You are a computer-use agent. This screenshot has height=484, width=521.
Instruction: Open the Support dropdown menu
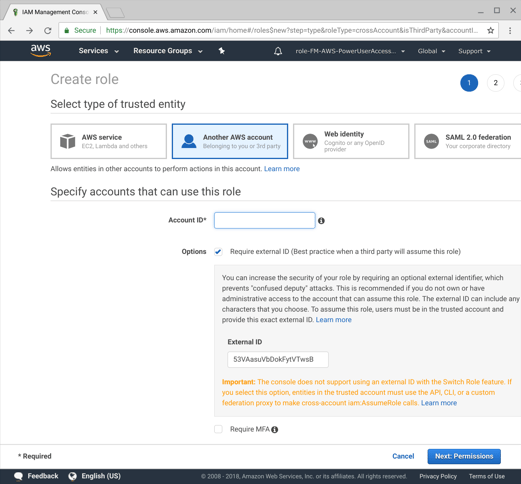474,51
